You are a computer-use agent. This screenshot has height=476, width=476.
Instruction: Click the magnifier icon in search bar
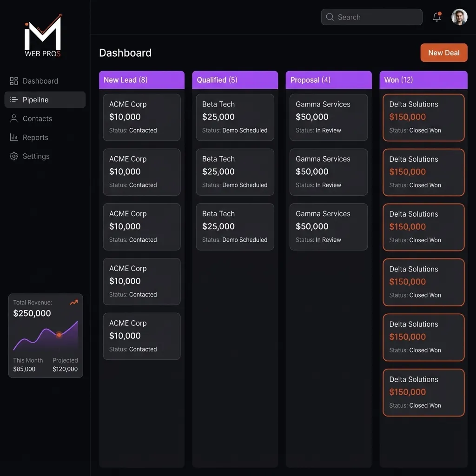(330, 17)
